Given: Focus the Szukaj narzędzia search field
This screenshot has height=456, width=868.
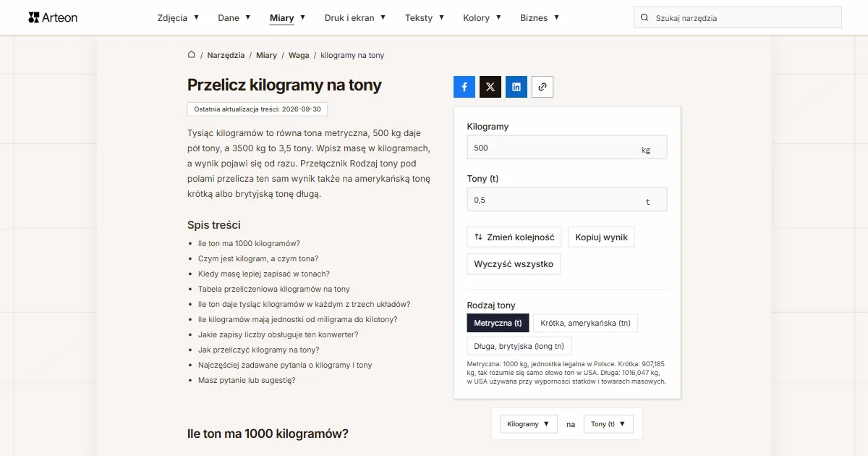Looking at the screenshot, I should (738, 18).
